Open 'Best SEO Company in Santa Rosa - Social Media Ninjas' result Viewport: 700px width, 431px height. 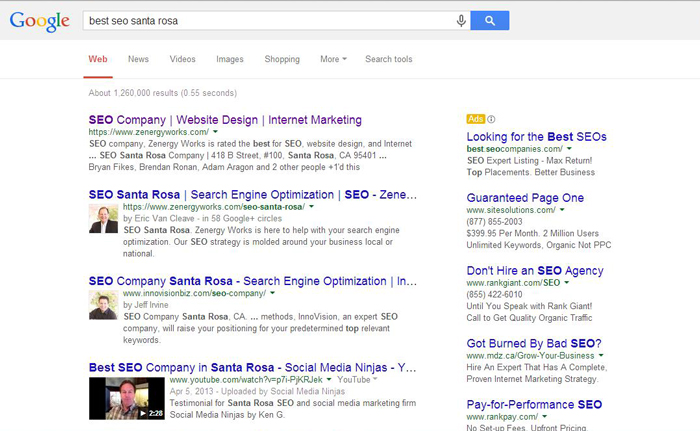pyautogui.click(x=252, y=368)
